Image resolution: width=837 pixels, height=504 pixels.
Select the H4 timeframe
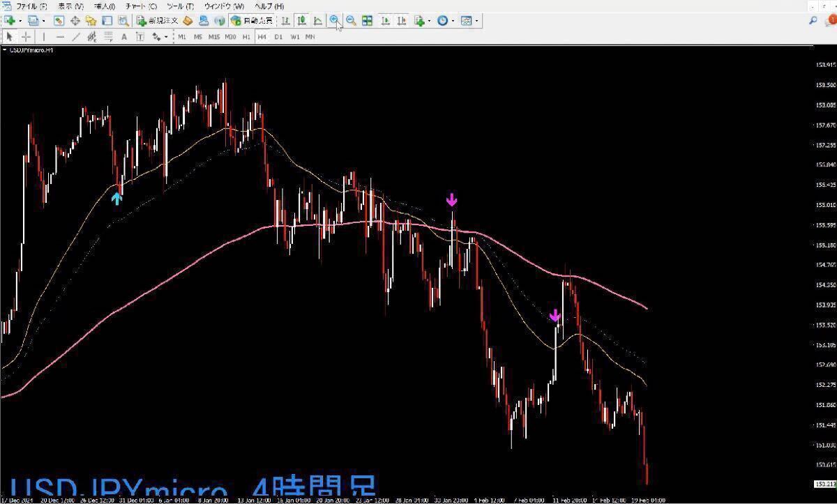[x=262, y=36]
